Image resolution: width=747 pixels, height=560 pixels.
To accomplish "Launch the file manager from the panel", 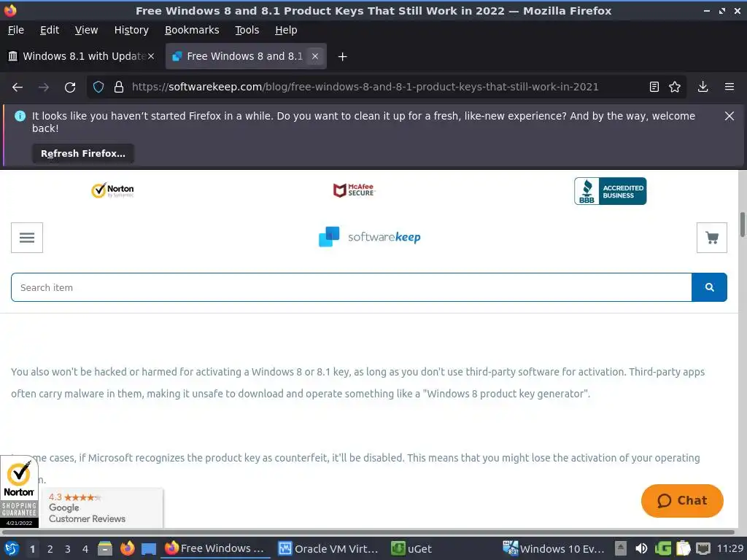I will click(x=105, y=548).
